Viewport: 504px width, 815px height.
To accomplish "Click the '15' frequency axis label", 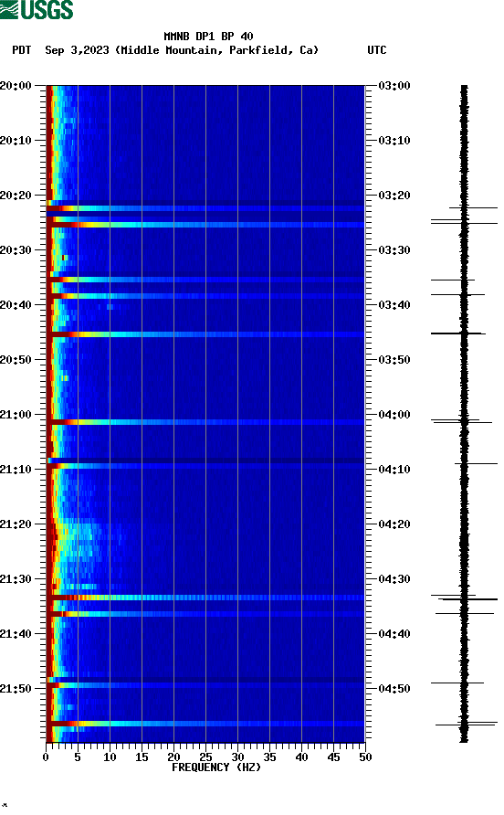I will point(142,757).
